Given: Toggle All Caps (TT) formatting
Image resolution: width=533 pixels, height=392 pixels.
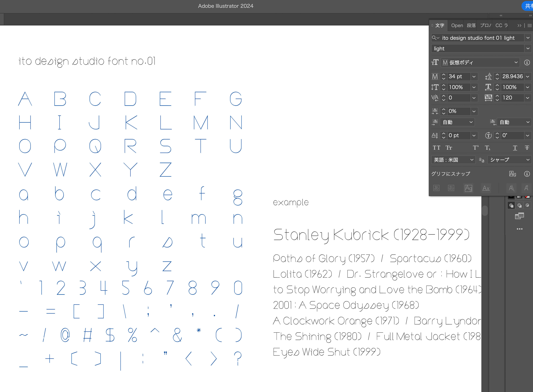Looking at the screenshot, I should click(436, 148).
